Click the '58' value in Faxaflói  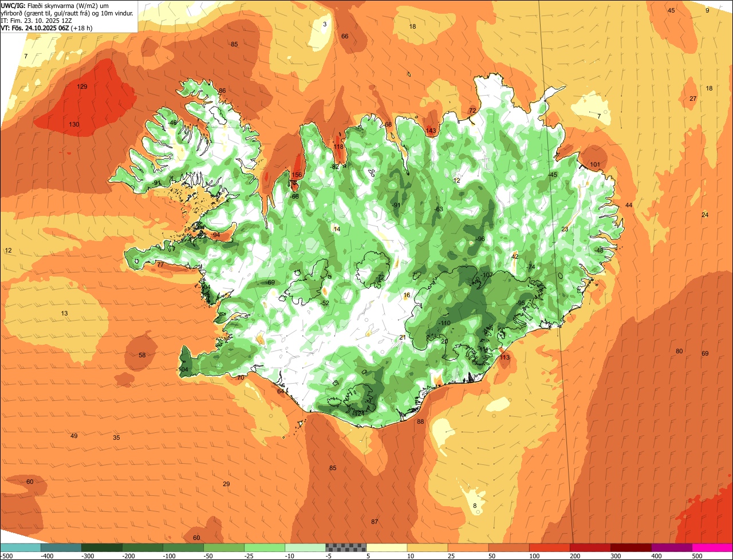(x=142, y=356)
